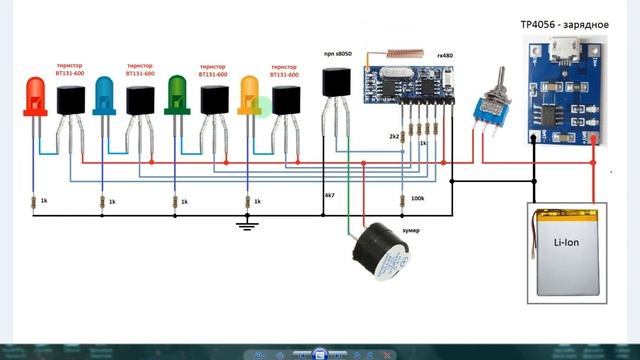Image resolution: width=640 pixels, height=360 pixels.
Task: Click '1k' label below red LED
Action: point(44,201)
